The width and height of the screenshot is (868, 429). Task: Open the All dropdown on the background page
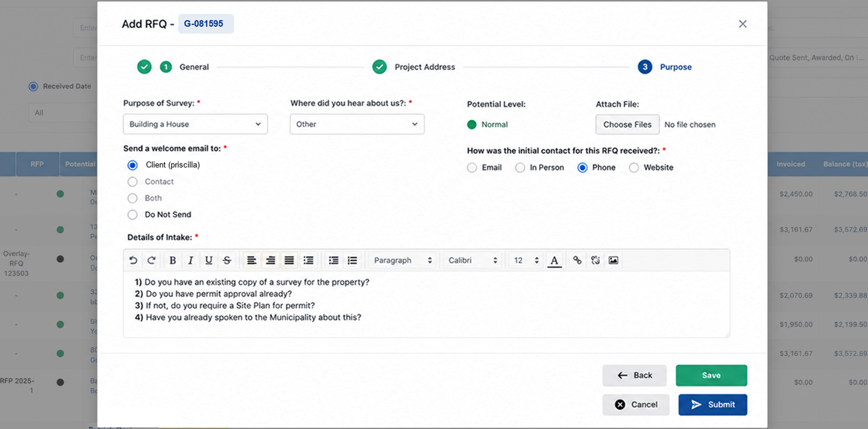click(x=63, y=113)
